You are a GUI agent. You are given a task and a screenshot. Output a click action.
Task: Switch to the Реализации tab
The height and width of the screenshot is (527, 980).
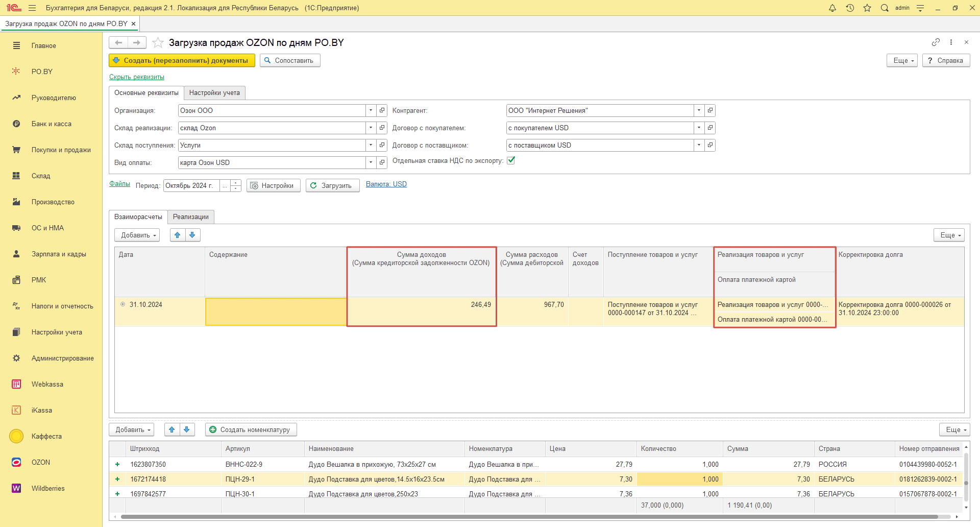(191, 217)
